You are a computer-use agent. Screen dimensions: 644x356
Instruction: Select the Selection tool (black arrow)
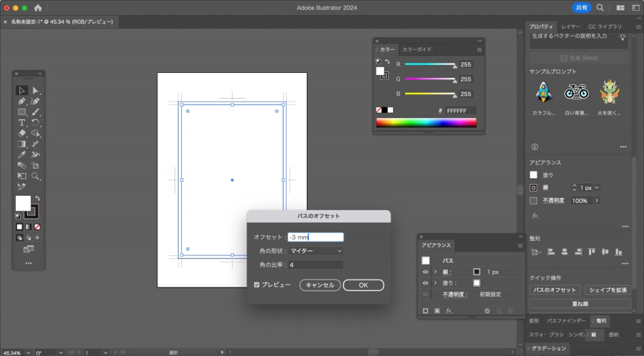(x=22, y=91)
